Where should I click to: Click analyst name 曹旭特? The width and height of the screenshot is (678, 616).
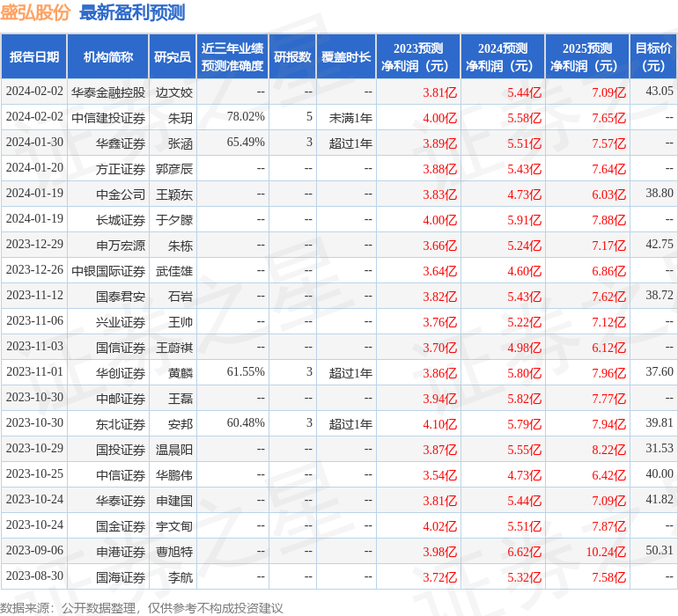tap(174, 551)
